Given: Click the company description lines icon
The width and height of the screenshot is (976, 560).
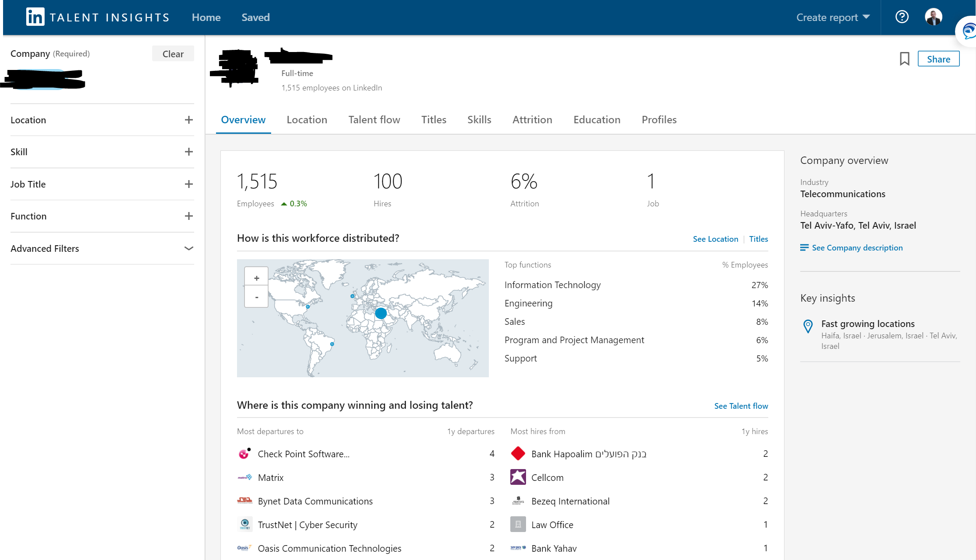Looking at the screenshot, I should tap(804, 247).
